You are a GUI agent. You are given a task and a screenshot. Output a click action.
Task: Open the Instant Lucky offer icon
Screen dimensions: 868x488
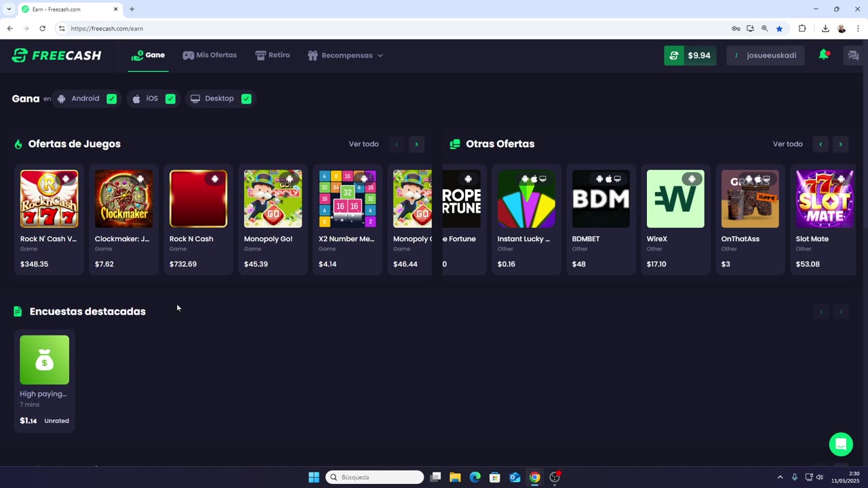coord(526,199)
